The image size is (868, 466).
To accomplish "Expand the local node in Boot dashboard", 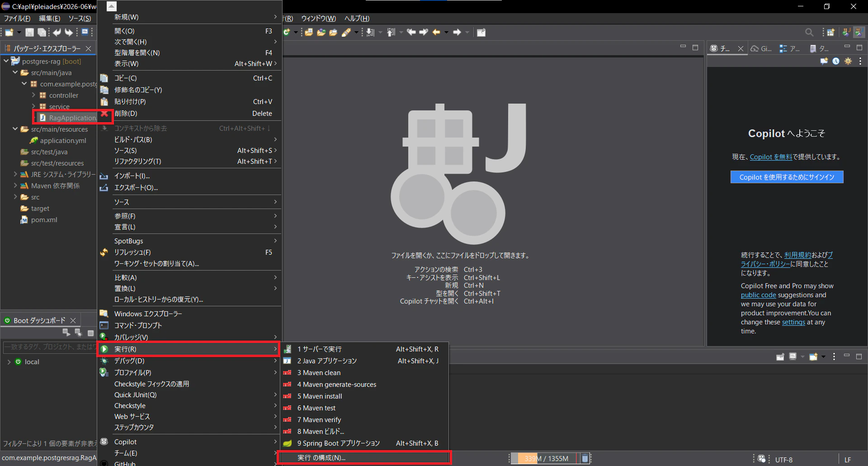I will click(9, 362).
